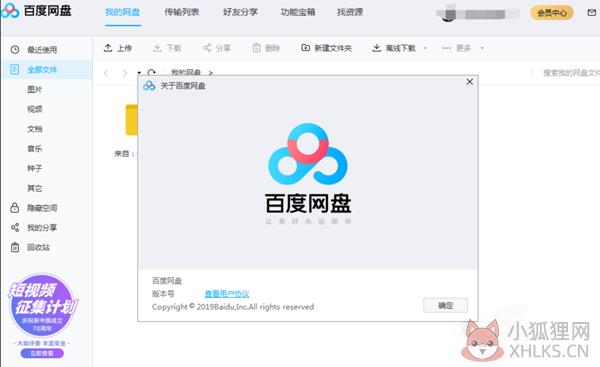The image size is (600, 367).
Task: Click the Copyright 2019 Baidu text
Action: point(233,307)
